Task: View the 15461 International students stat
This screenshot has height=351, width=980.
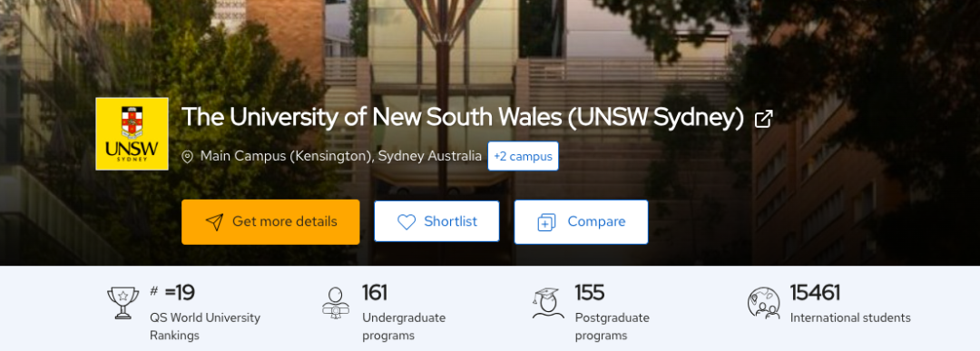Action: click(850, 304)
